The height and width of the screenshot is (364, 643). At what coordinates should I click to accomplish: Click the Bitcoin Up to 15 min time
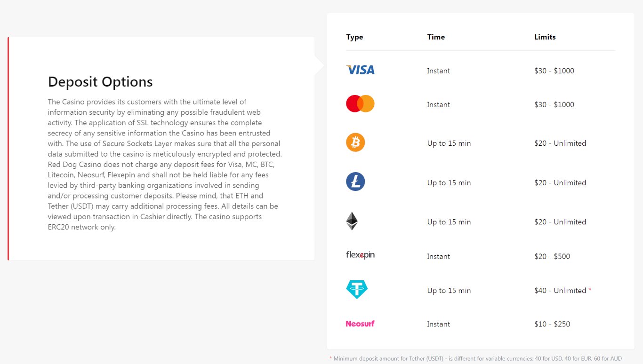449,143
